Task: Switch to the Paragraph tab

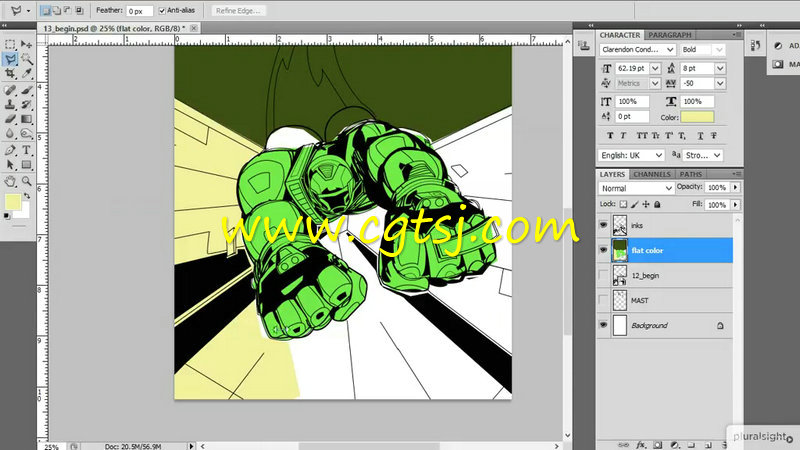Action: click(669, 35)
